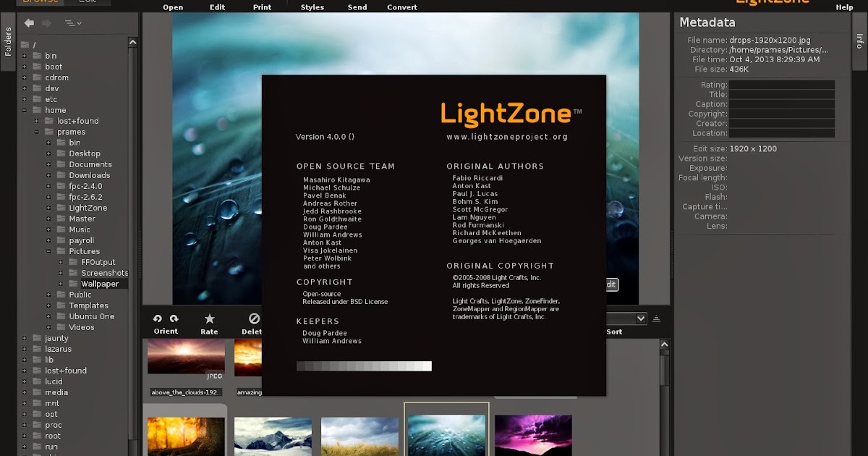This screenshot has height=456, width=868.
Task: Select the lazarus folder
Action: click(58, 349)
